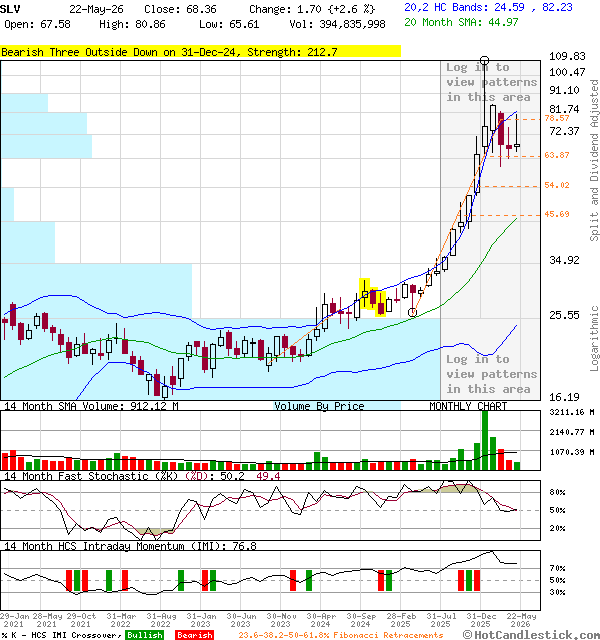This screenshot has width=600, height=640.
Task: Click the Change: 1.70 (+2.6 %) readout
Action: point(312,9)
